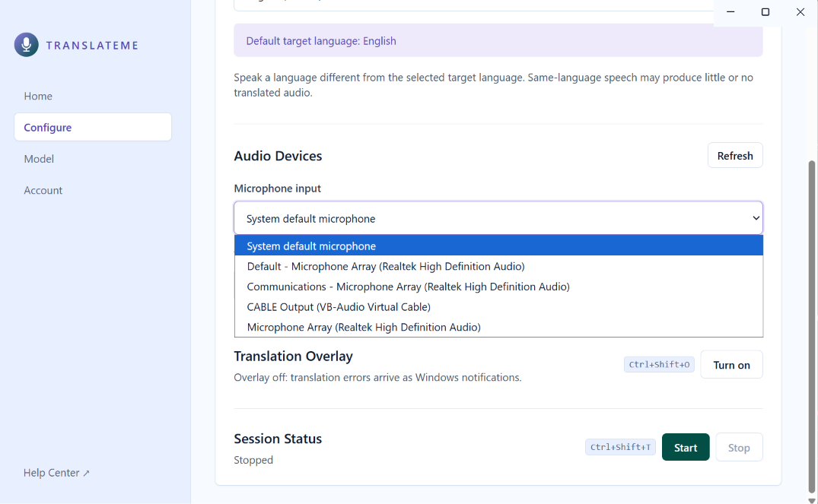Turn on the Translation Overlay
Image resolution: width=818 pixels, height=504 pixels.
coord(731,365)
